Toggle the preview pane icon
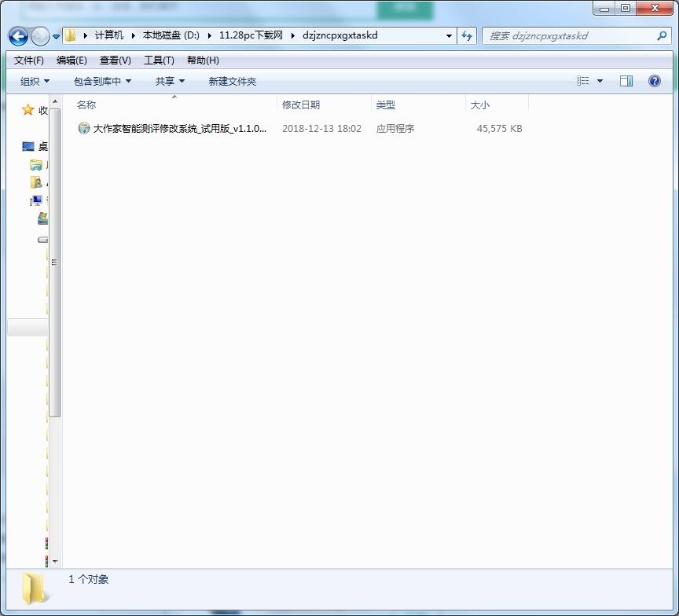 626,81
